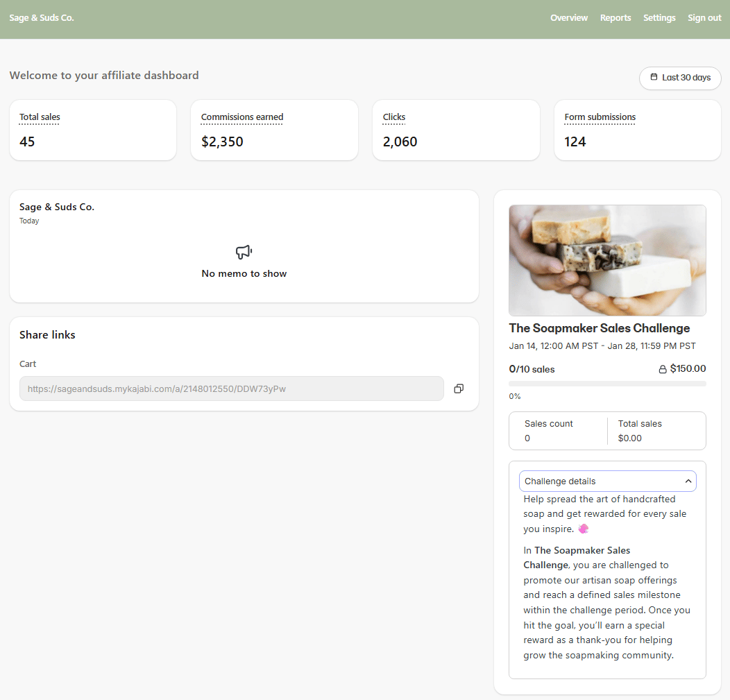Click the 45 total sales value
The height and width of the screenshot is (700, 730).
[27, 142]
